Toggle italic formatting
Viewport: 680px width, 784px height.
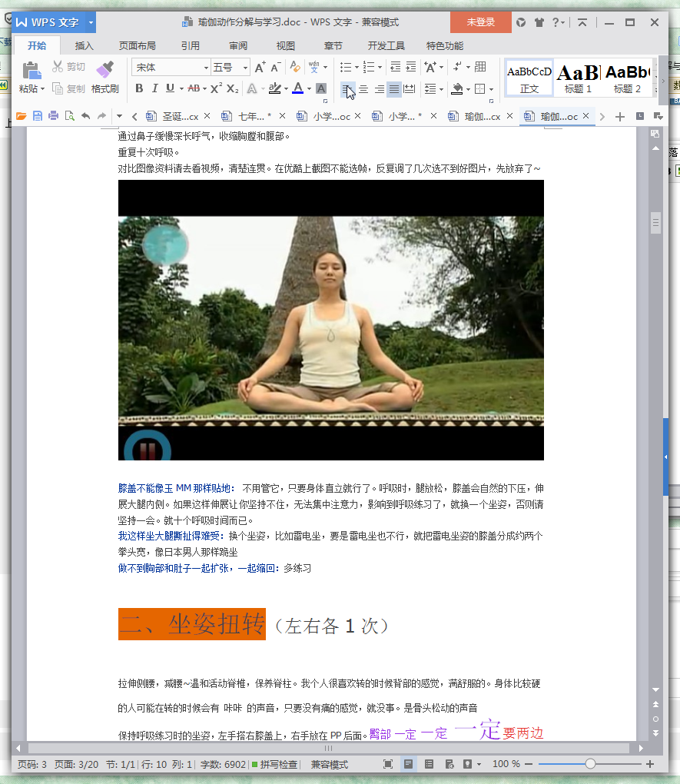(155, 88)
